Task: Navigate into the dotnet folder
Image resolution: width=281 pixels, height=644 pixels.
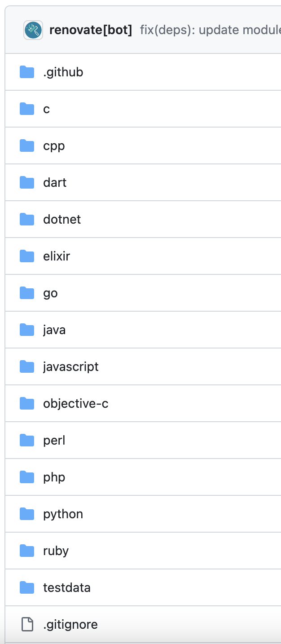Action: (62, 219)
